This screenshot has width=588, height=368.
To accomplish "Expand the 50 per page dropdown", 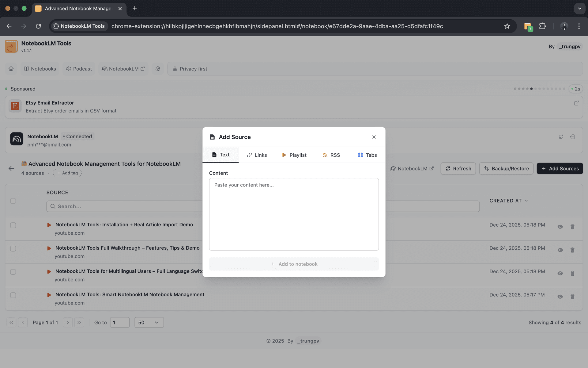I will pyautogui.click(x=149, y=322).
